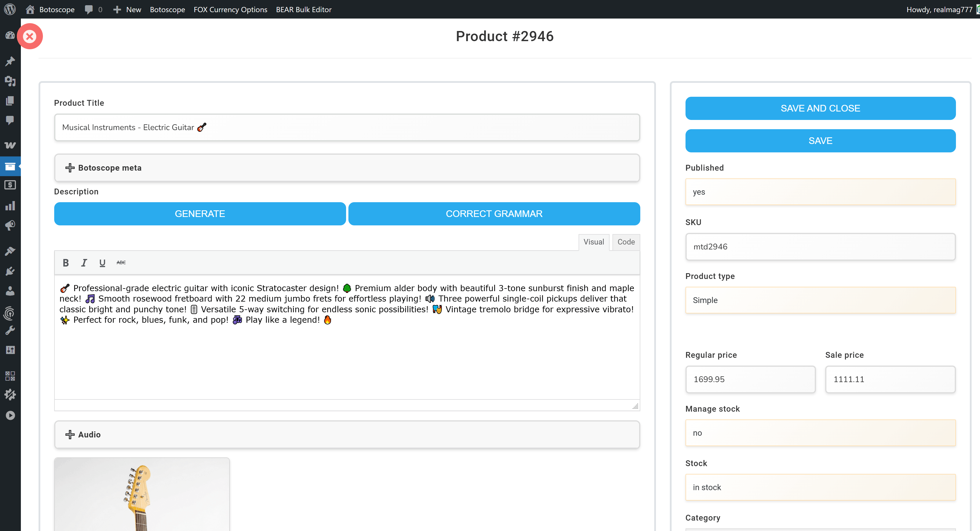
Task: Apply underline formatting button
Action: (102, 263)
